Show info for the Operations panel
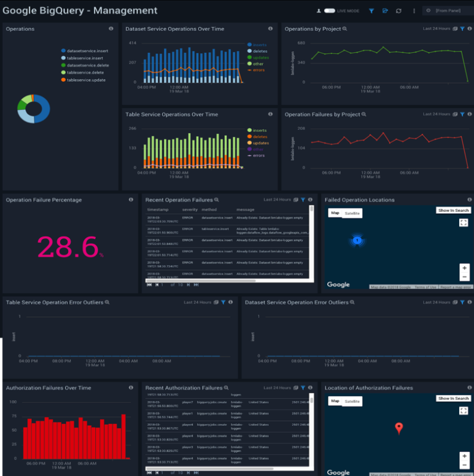474x476 pixels. click(111, 28)
